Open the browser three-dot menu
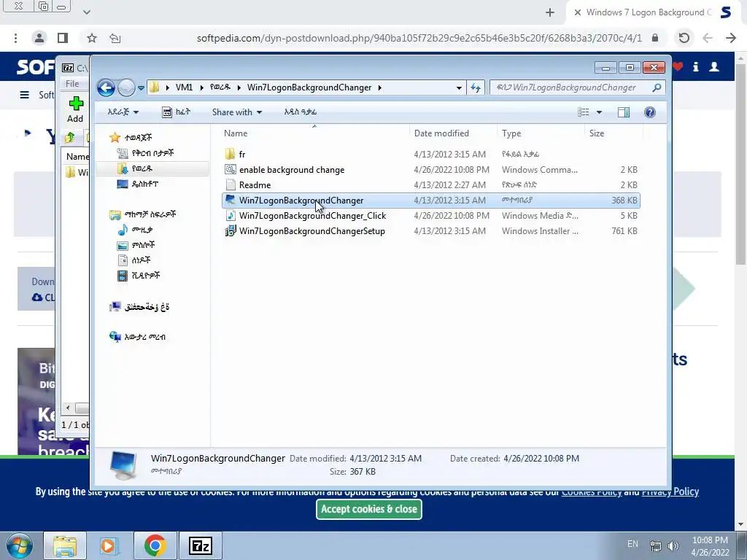 [16, 38]
